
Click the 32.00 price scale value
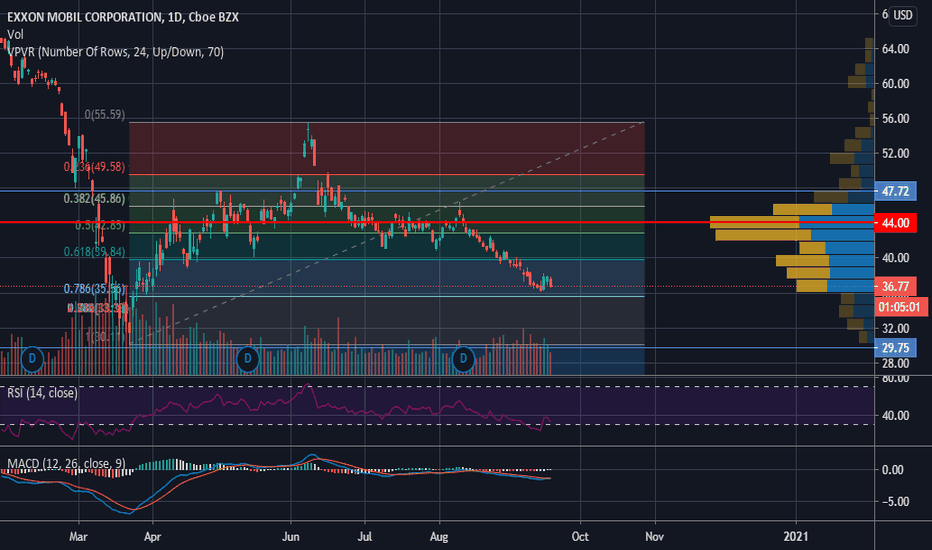point(895,328)
